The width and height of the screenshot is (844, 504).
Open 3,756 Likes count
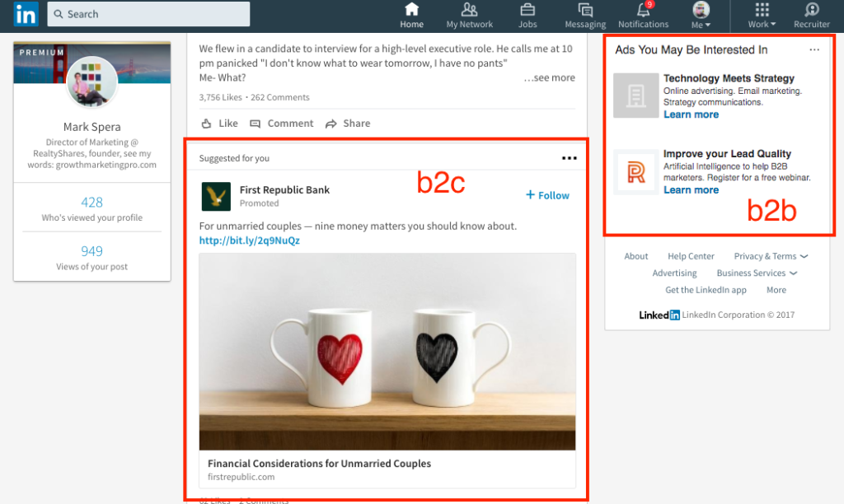(x=220, y=97)
